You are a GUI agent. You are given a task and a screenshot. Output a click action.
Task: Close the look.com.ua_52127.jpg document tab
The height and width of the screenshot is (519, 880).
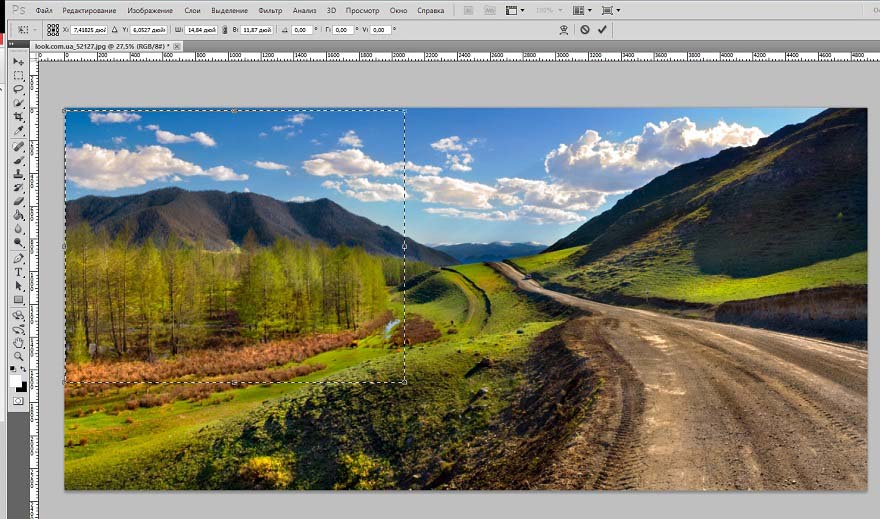tap(177, 47)
